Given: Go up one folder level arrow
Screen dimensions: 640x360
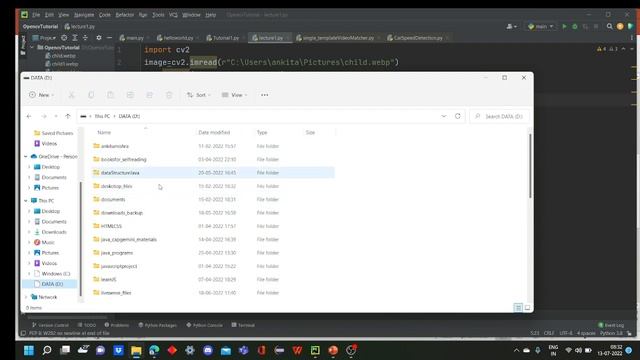Looking at the screenshot, I should [68, 116].
